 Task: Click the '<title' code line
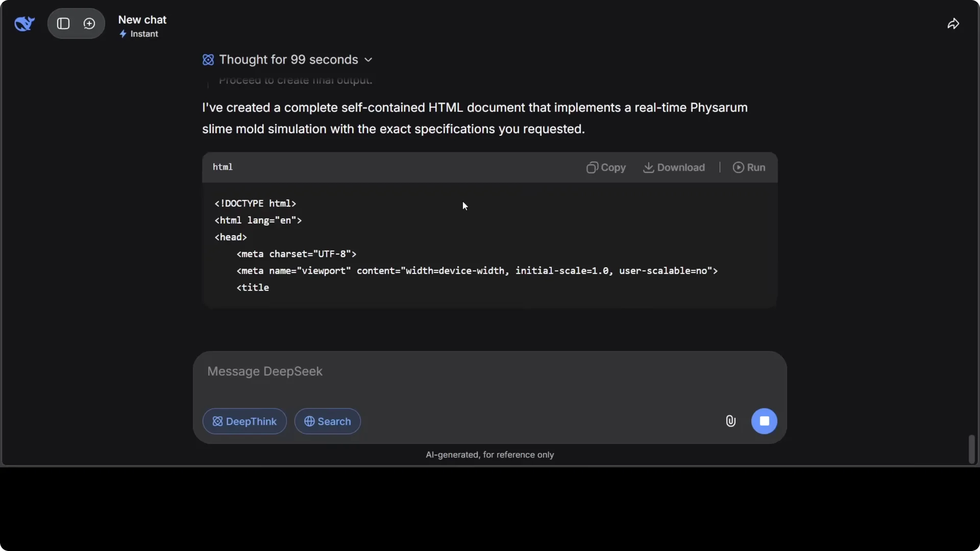click(253, 288)
